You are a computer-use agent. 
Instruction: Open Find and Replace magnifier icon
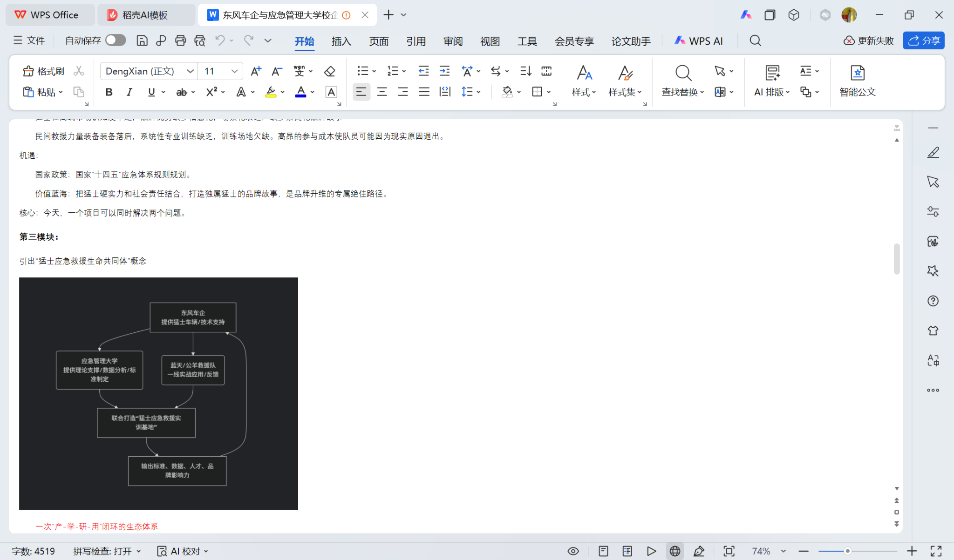click(x=683, y=73)
